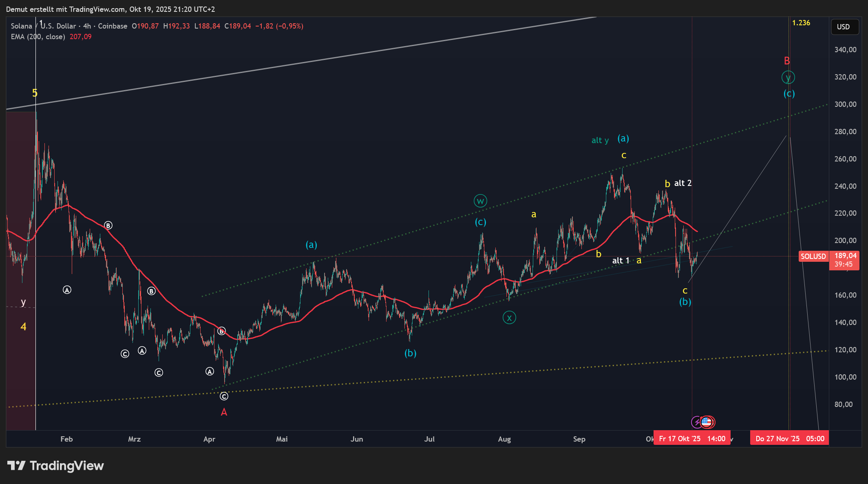This screenshot has width=868, height=484.
Task: Select the alt 2 text annotation
Action: click(683, 183)
